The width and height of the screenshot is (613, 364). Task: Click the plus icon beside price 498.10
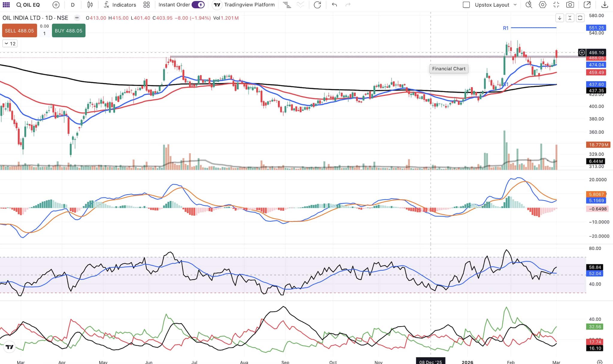582,53
